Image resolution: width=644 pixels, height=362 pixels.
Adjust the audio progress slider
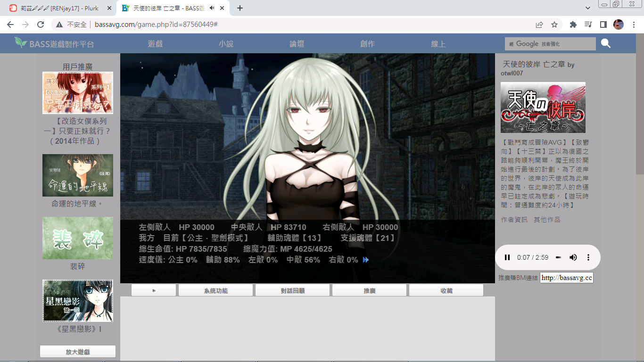click(x=558, y=257)
